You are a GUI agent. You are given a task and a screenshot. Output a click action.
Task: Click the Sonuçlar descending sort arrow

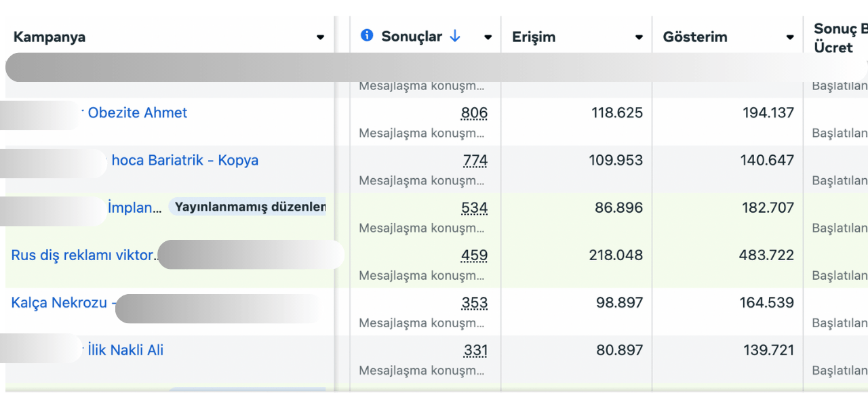455,37
